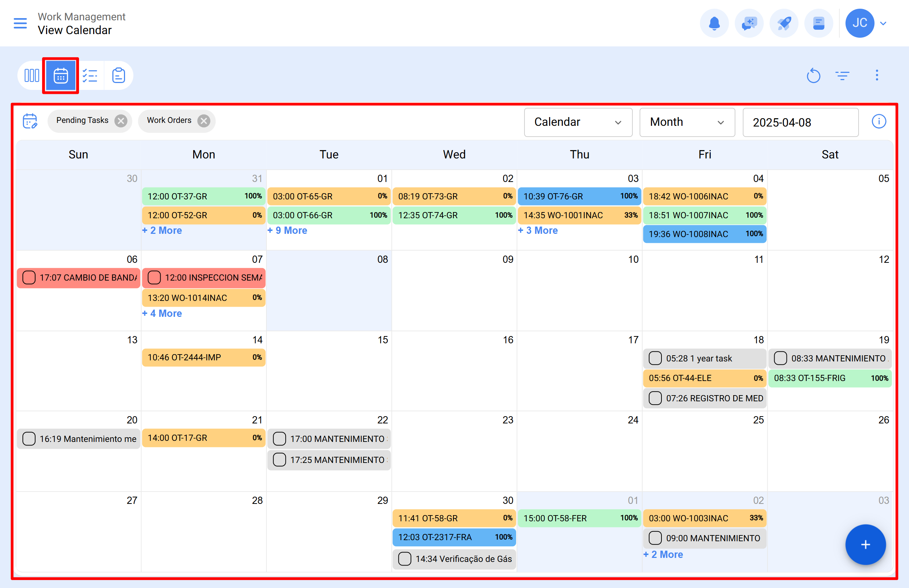Expand '+ 3 More' on April 03
This screenshot has width=909, height=588.
(537, 231)
